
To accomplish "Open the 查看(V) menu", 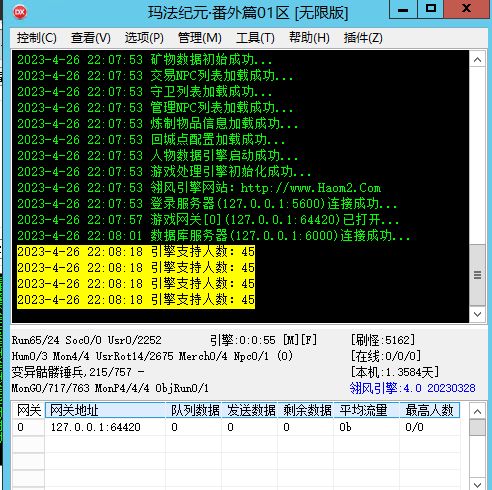I will click(91, 38).
